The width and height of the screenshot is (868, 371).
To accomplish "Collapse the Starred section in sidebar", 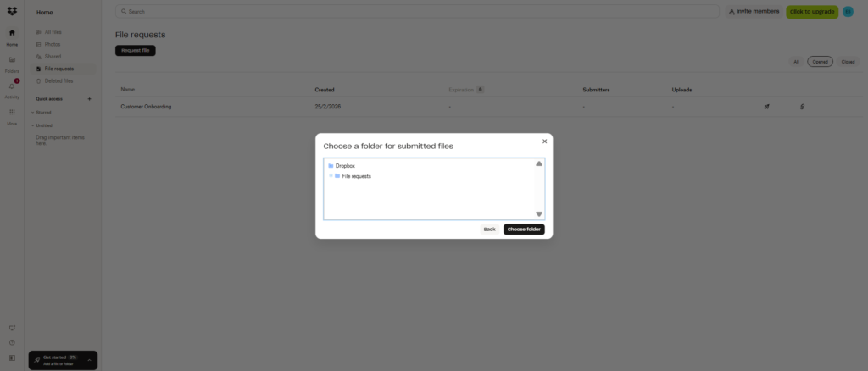I will click(x=32, y=112).
